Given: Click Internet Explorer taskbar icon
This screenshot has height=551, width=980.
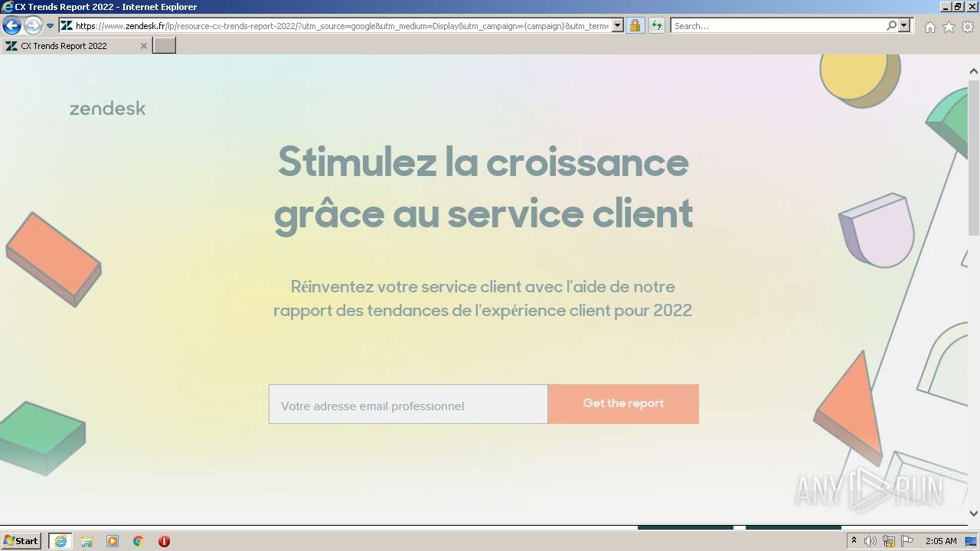Looking at the screenshot, I should click(x=60, y=541).
